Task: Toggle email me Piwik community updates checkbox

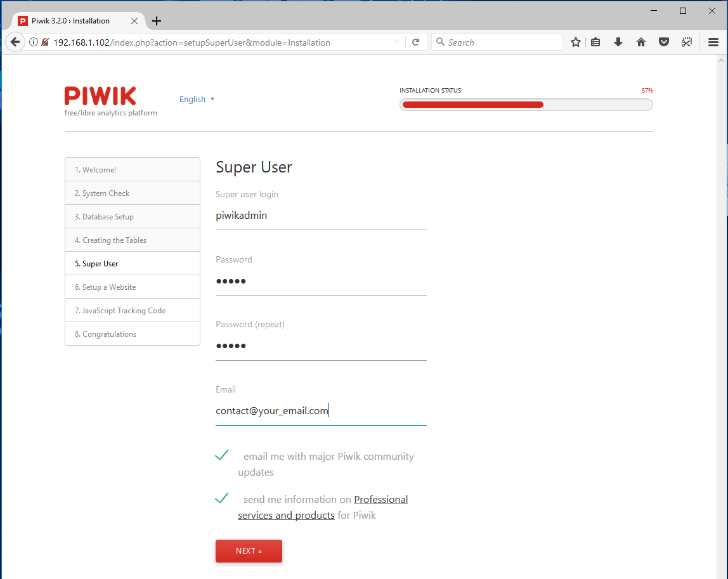Action: [x=222, y=455]
